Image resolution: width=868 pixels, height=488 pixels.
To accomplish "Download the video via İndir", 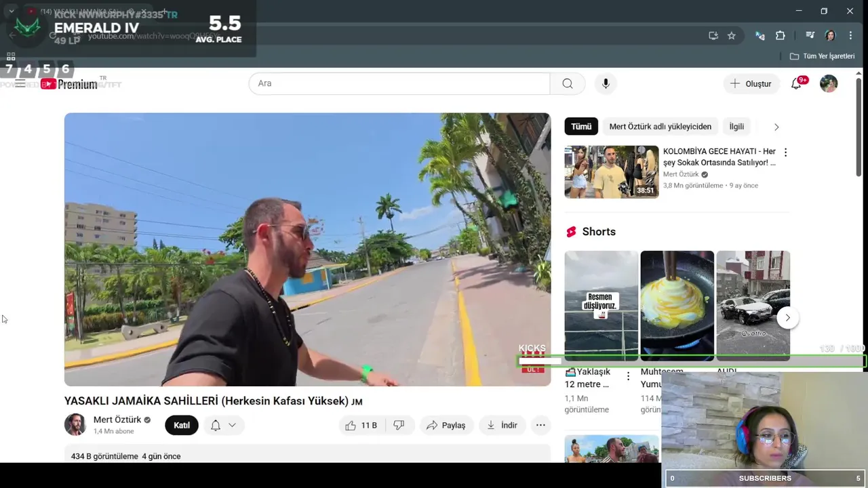I will (x=502, y=425).
